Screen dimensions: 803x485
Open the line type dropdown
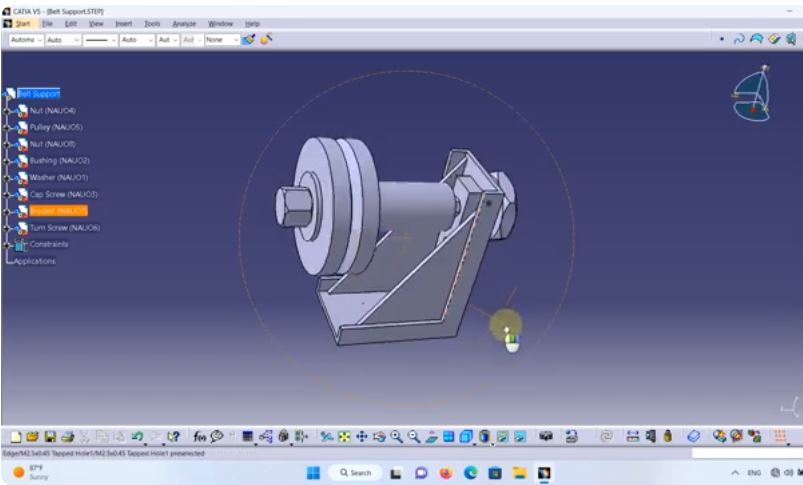tap(100, 40)
